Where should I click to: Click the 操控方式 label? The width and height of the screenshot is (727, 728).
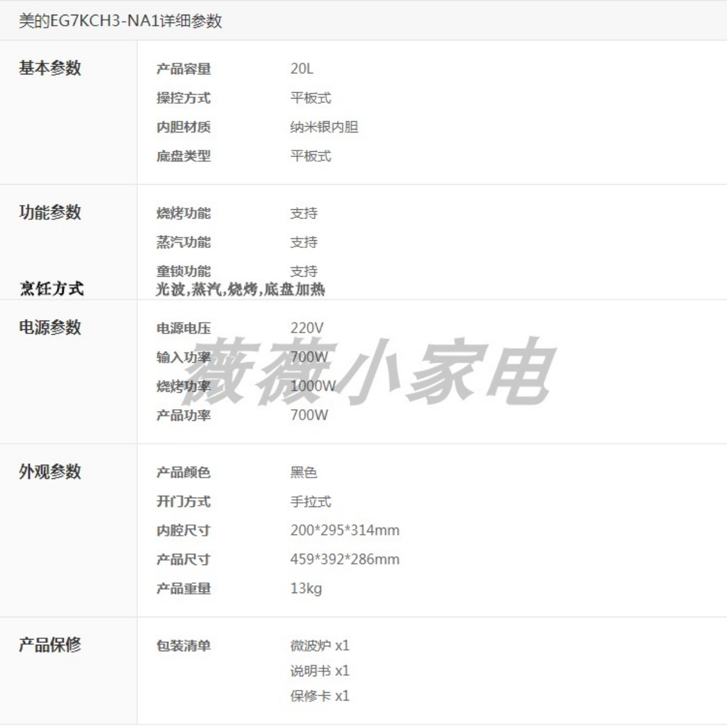coord(184,98)
